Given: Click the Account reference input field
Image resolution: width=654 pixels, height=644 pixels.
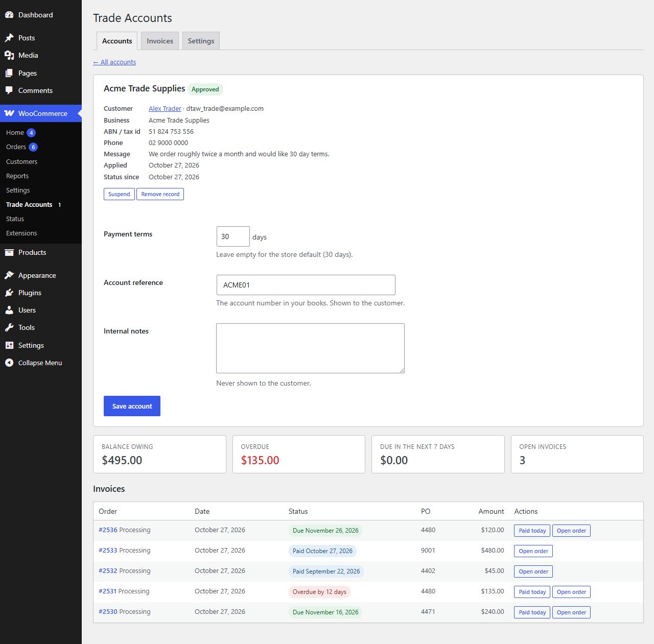Looking at the screenshot, I should coord(306,285).
